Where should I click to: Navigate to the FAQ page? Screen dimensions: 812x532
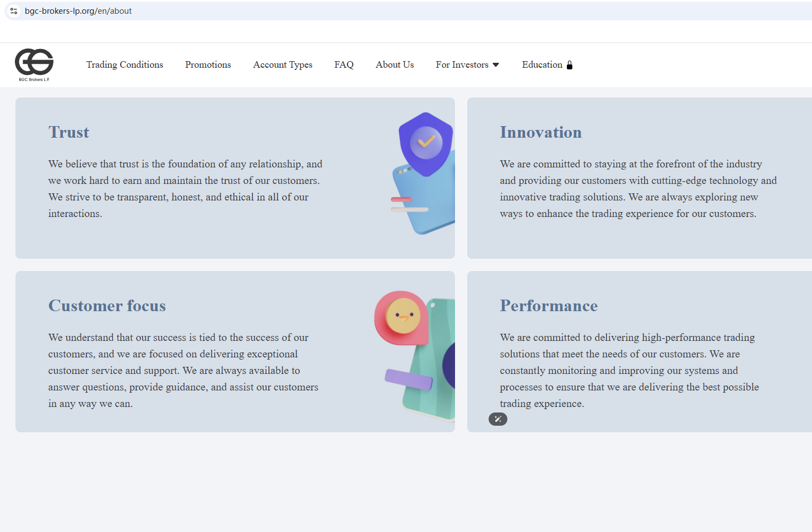point(344,65)
